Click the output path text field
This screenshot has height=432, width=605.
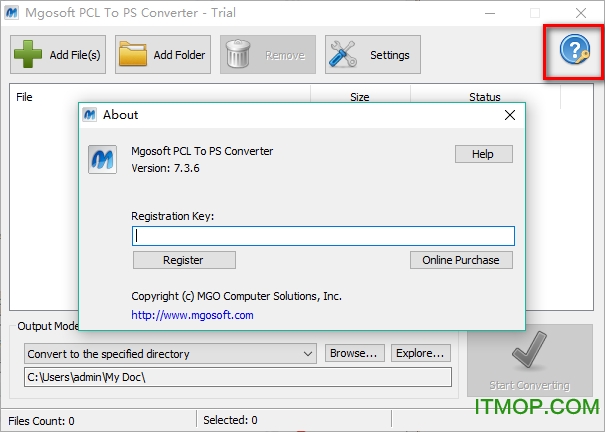point(237,377)
